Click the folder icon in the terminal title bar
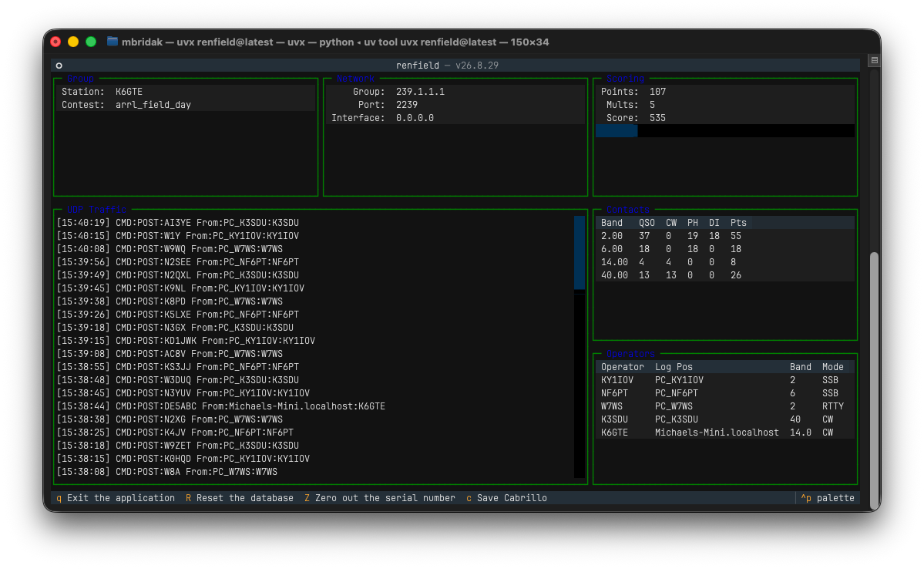924x569 pixels. click(112, 42)
